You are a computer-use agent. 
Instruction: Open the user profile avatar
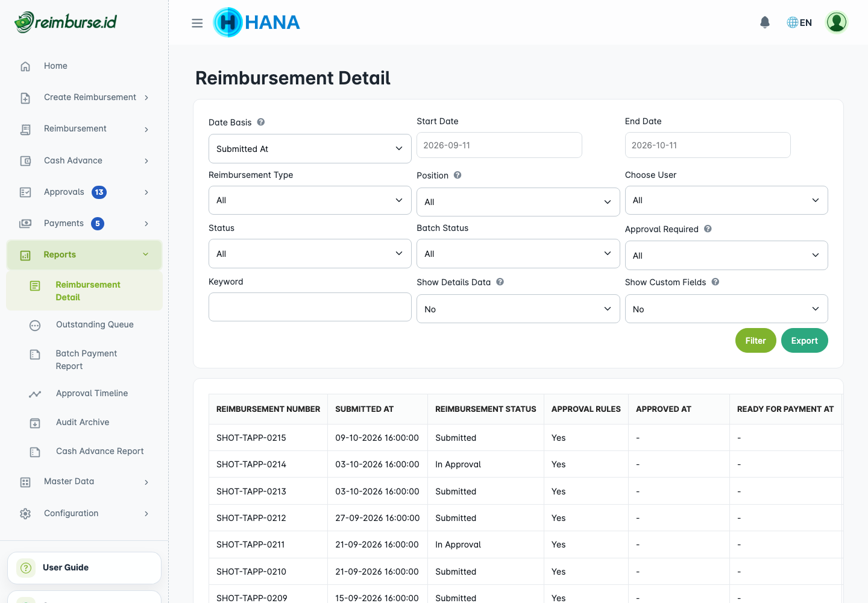(x=837, y=22)
